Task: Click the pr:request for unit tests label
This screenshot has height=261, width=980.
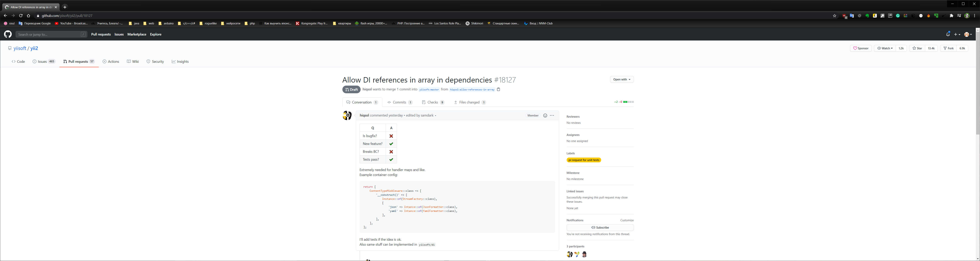Action: 584,160
